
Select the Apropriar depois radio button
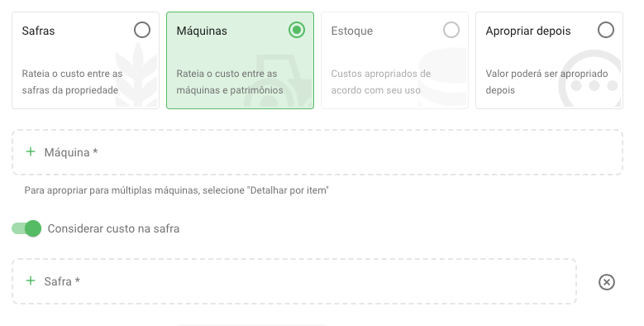[x=606, y=30]
